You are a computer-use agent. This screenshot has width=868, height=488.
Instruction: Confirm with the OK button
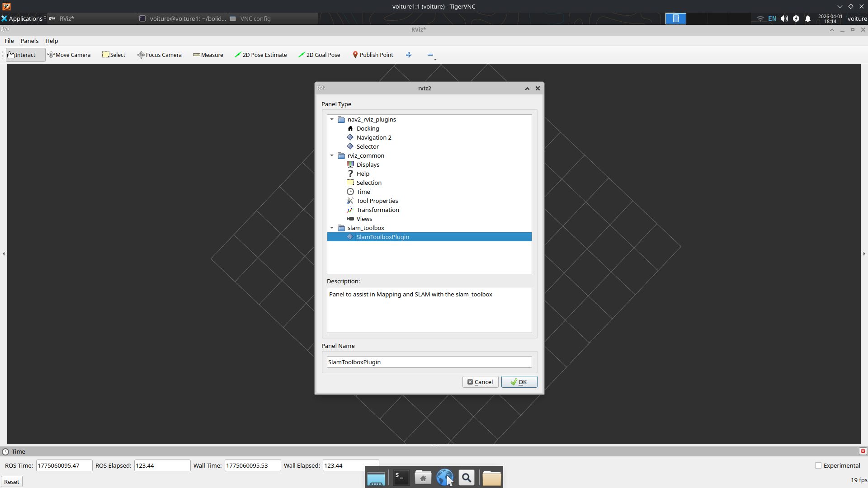point(519,381)
